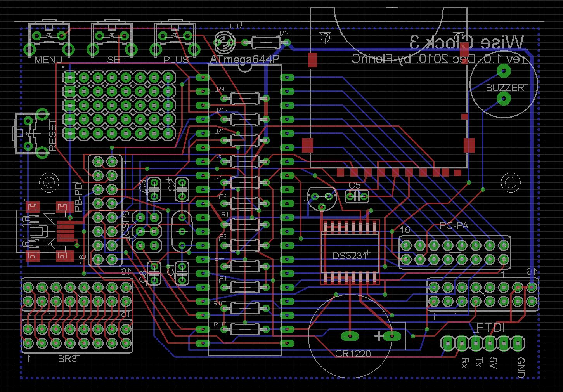563x392 pixels.
Task: Click the mirrored rev 1.0 Dec 2010 text
Action: pyautogui.click(x=438, y=59)
